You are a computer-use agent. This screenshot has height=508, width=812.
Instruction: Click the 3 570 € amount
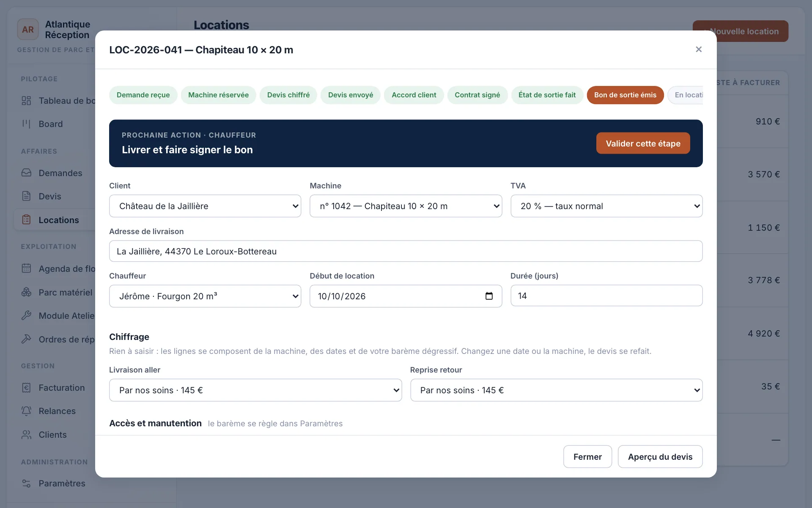point(764,174)
